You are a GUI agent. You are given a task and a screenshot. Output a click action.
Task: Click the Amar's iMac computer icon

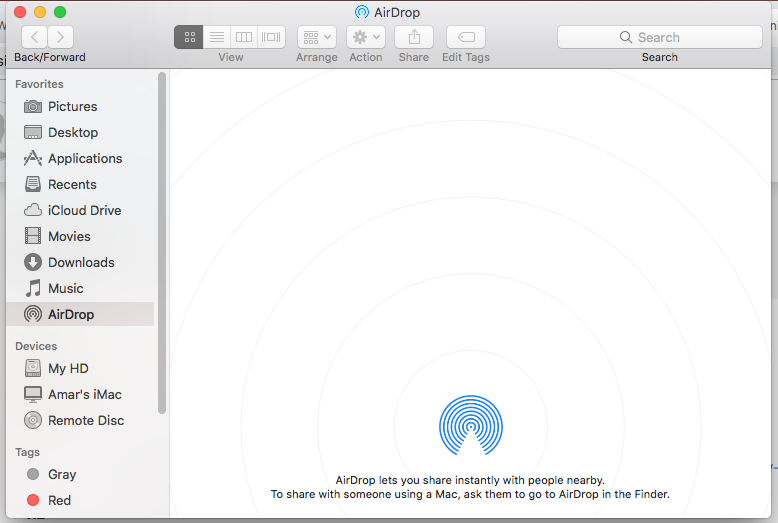click(x=33, y=394)
